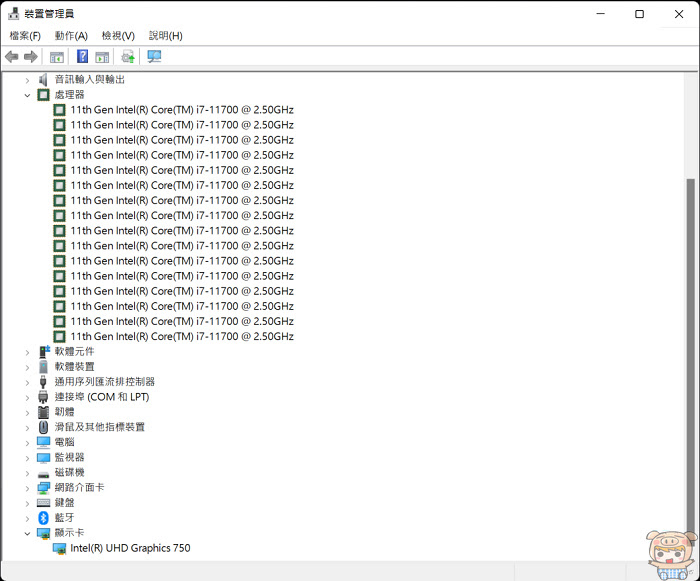Open the 檔案(F) menu
Viewport: 700px width, 581px height.
[25, 36]
